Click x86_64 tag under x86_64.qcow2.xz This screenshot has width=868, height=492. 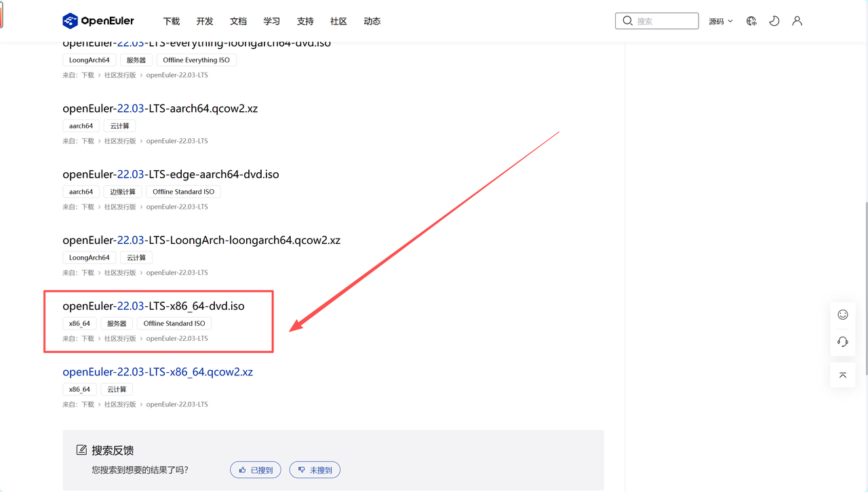79,390
